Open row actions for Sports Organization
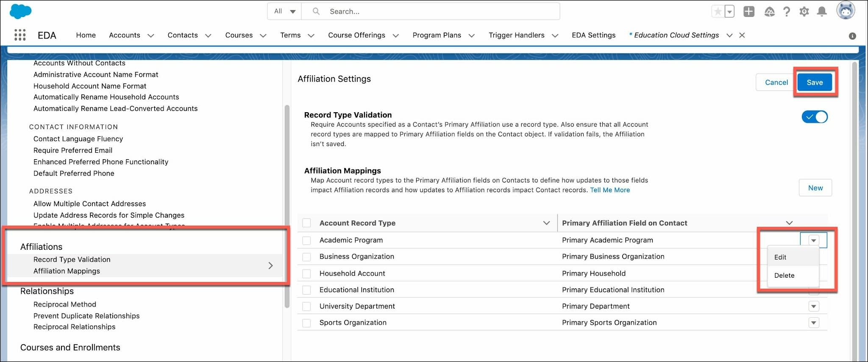The height and width of the screenshot is (362, 868). pos(813,323)
